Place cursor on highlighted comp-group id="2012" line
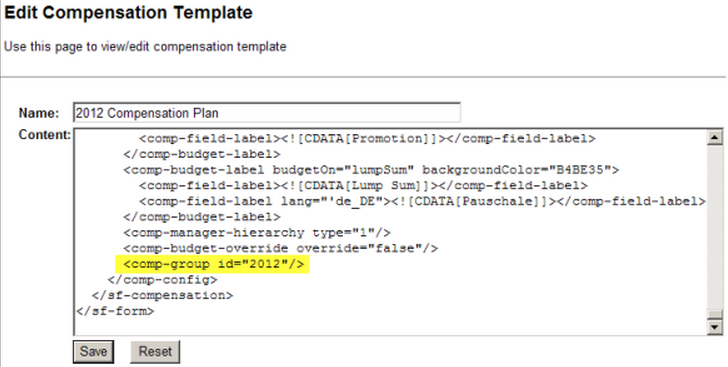 coord(213,264)
